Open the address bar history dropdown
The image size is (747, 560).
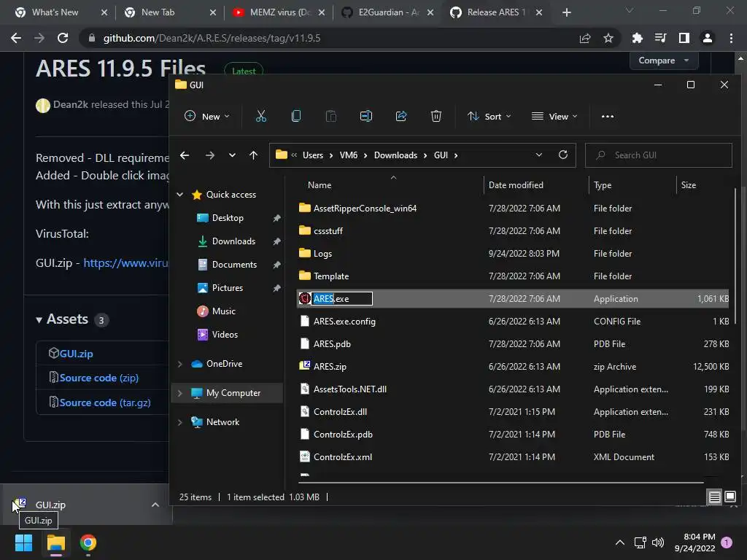point(539,155)
